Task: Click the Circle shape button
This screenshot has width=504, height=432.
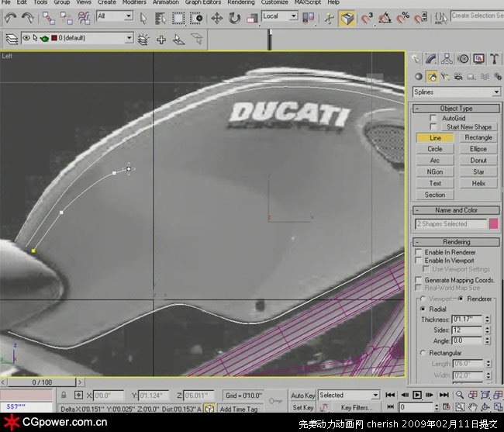Action: [x=435, y=149]
